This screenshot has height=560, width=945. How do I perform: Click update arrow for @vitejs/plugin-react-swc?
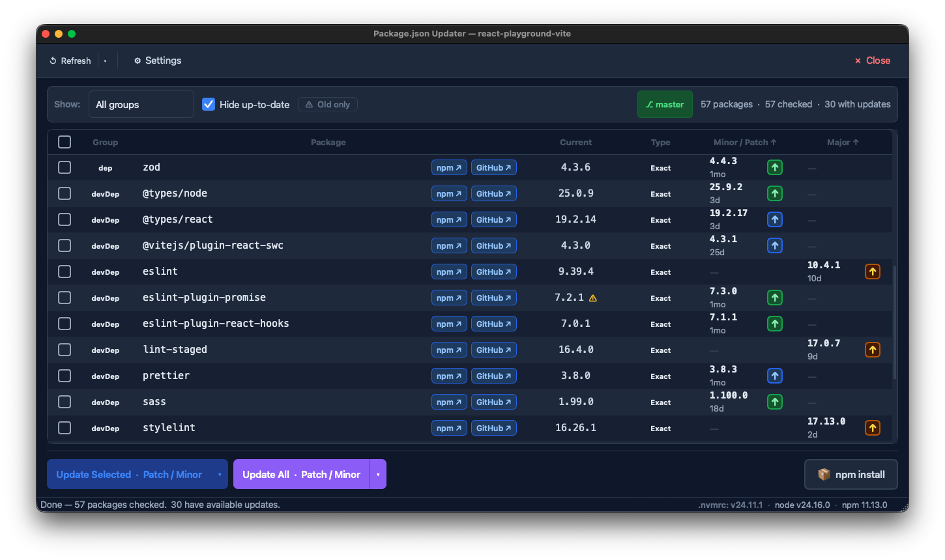point(774,245)
